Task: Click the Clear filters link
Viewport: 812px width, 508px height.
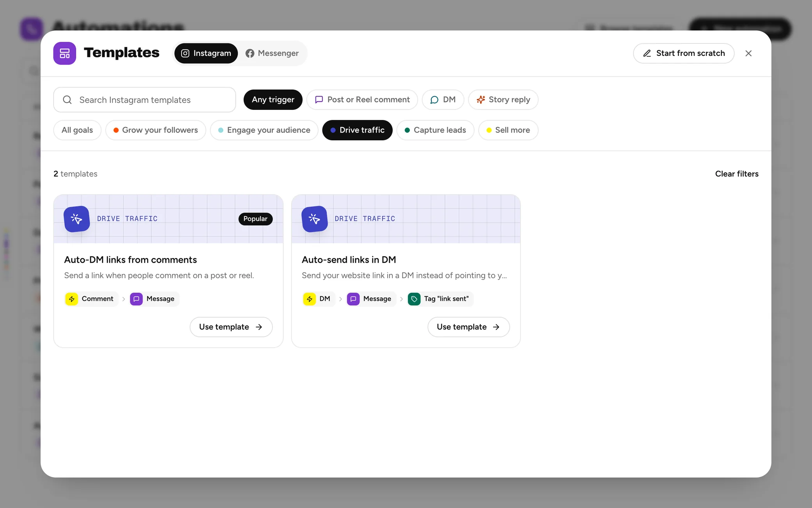Action: 737,174
